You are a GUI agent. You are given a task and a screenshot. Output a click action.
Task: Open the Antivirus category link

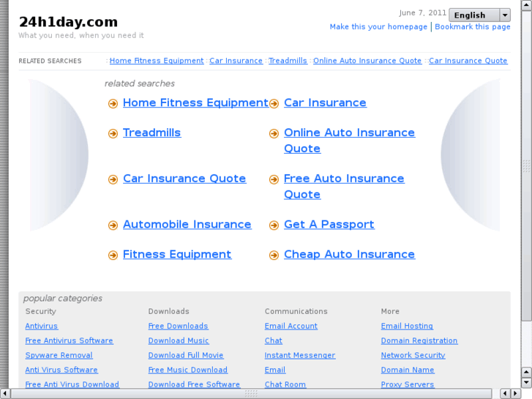click(x=42, y=326)
